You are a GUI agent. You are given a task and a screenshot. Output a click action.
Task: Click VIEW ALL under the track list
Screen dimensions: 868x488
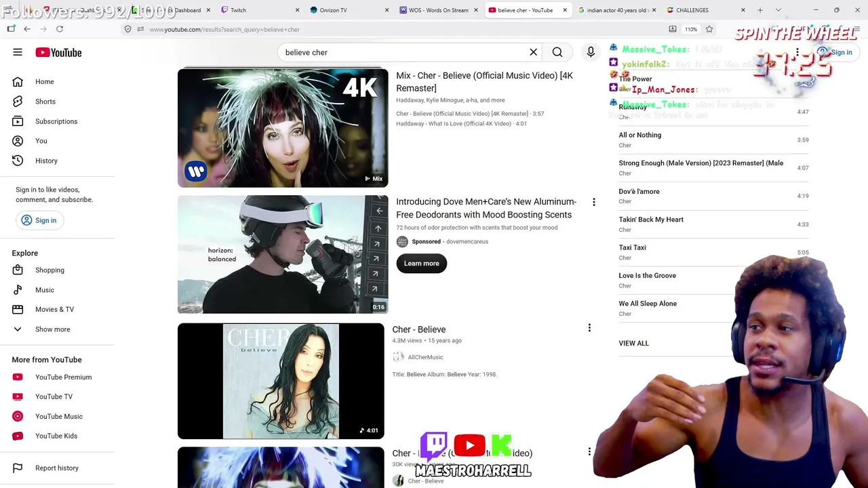[x=634, y=344]
